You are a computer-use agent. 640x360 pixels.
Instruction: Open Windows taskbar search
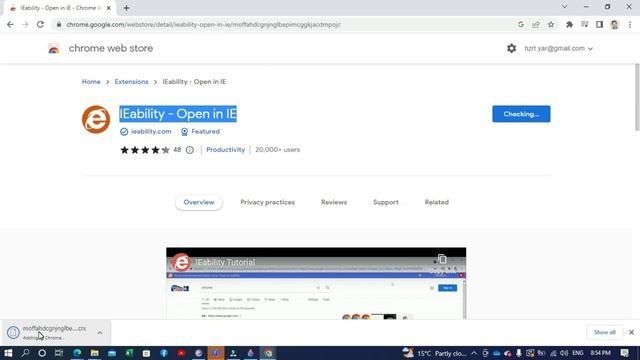pyautogui.click(x=25, y=353)
